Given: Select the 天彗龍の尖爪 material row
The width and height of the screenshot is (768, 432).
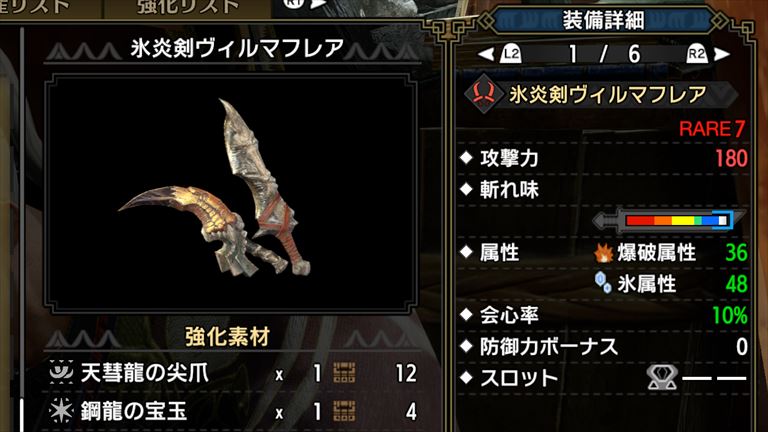Looking at the screenshot, I should 233,373.
